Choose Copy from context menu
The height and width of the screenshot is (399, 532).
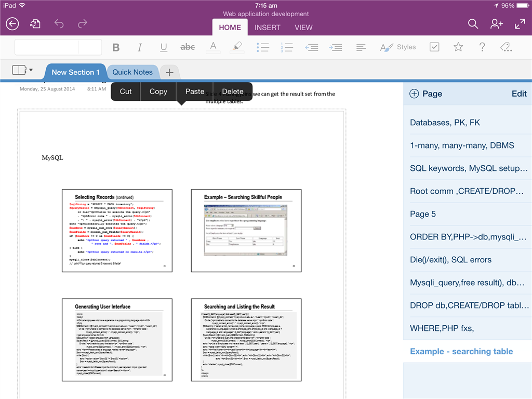click(x=158, y=91)
